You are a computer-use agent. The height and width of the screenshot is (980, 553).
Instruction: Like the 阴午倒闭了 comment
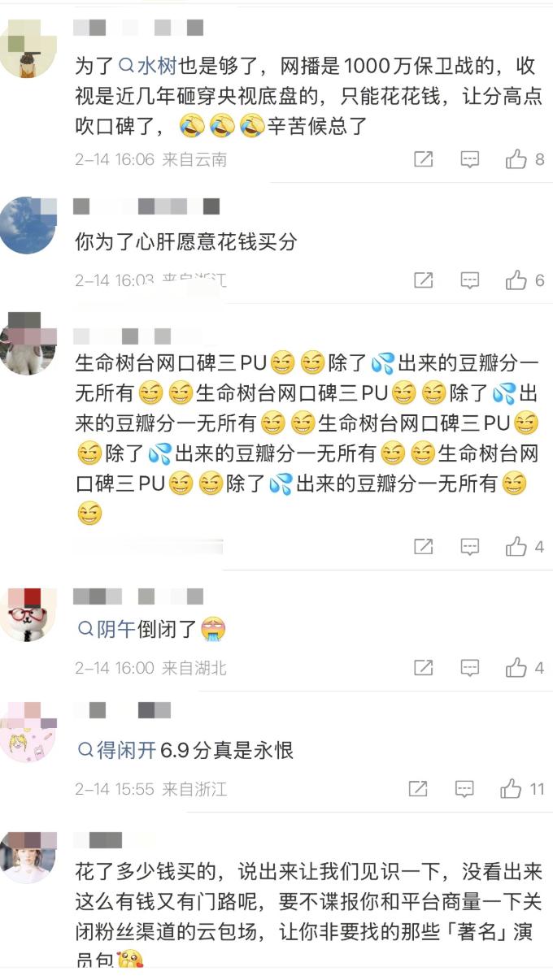(525, 668)
